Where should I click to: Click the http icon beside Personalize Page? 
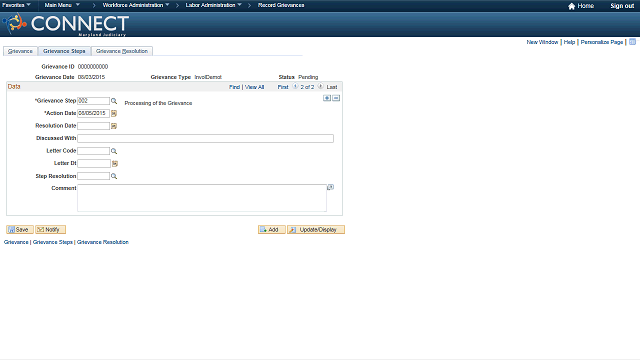632,42
